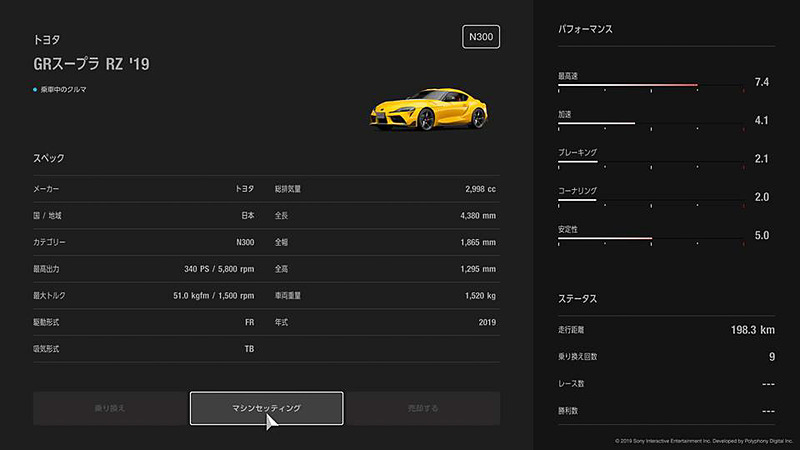Click the マシンセッティング button
Screen dimensions: 800x450
pyautogui.click(x=266, y=408)
